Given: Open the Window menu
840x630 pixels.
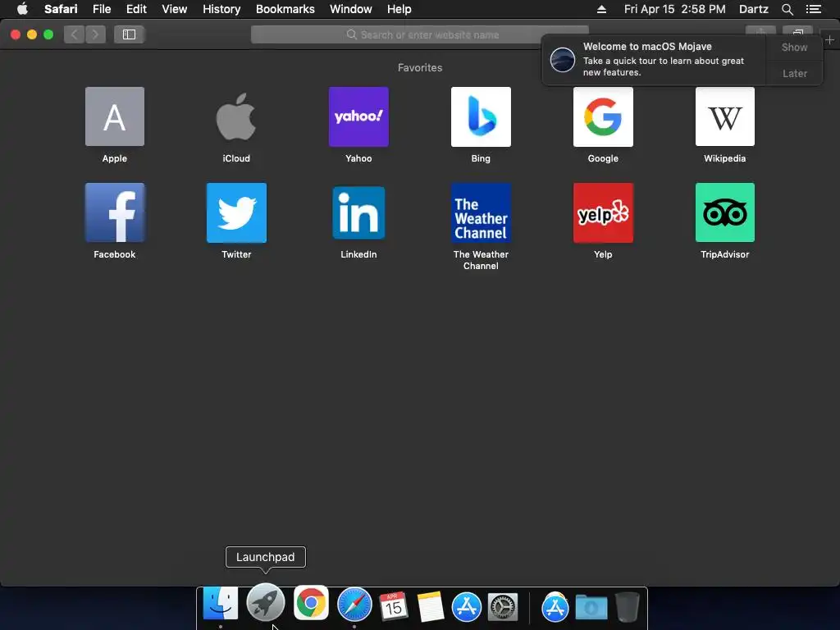Looking at the screenshot, I should click(351, 9).
